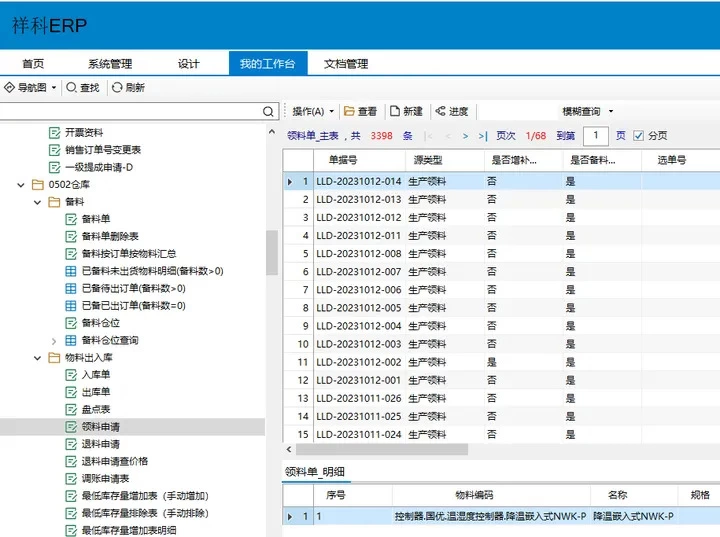Click the search icon in tree filter box
This screenshot has height=537, width=720.
pyautogui.click(x=268, y=112)
